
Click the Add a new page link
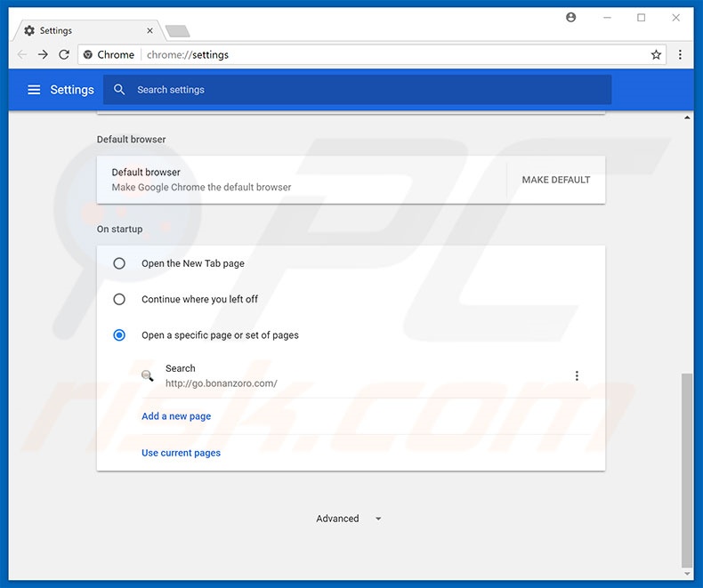pos(176,416)
